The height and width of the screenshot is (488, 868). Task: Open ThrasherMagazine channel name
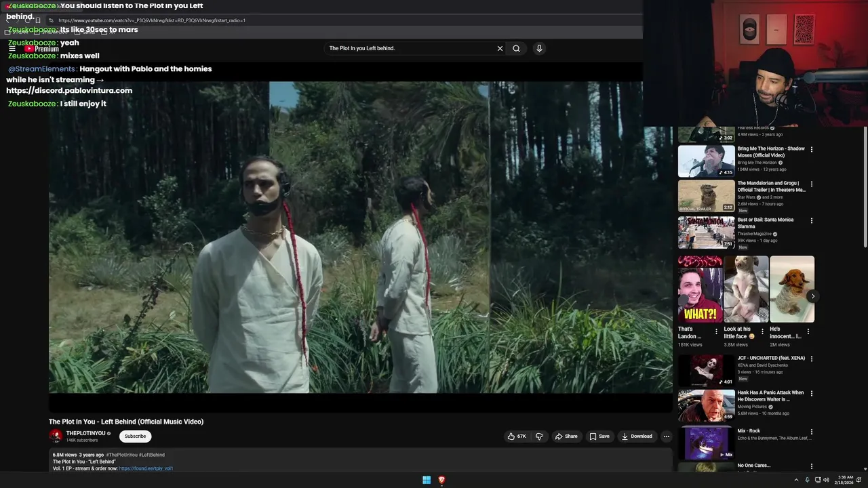[x=755, y=234]
